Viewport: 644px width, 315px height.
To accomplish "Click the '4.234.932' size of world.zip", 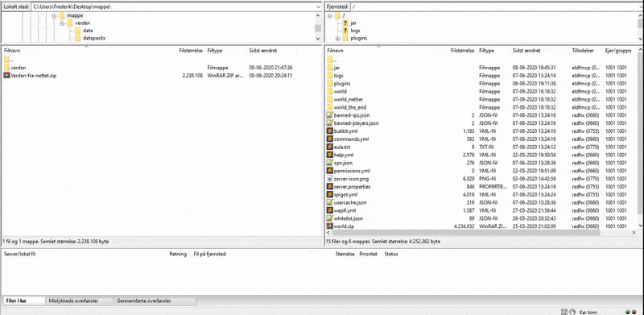I will (464, 226).
